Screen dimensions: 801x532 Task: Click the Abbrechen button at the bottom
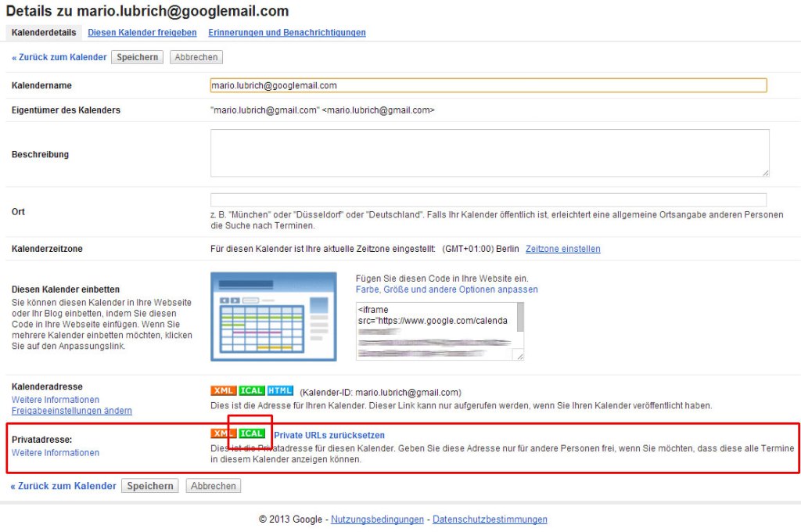[213, 485]
